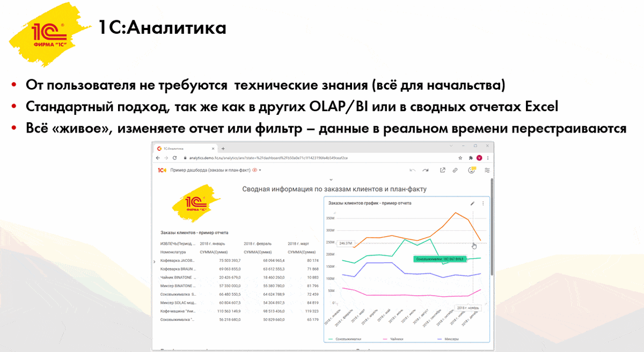This screenshot has width=644, height=352.
Task: Toggle Миксеры series in chart legend
Action: 452,339
